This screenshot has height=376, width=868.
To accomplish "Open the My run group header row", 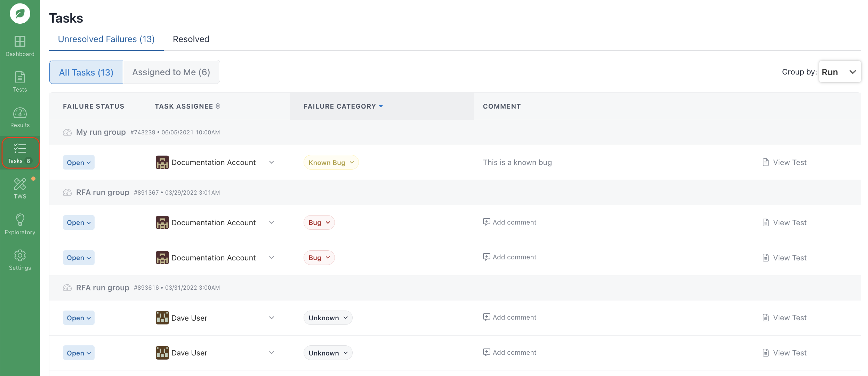I will (x=101, y=132).
